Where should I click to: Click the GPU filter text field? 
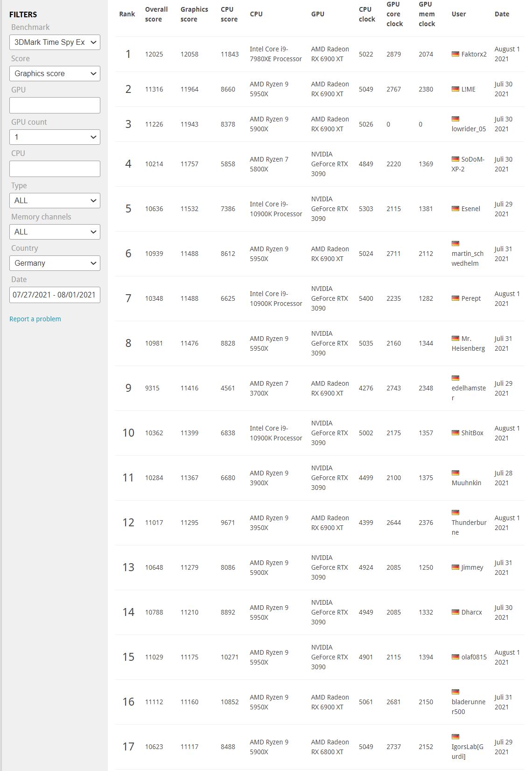55,105
